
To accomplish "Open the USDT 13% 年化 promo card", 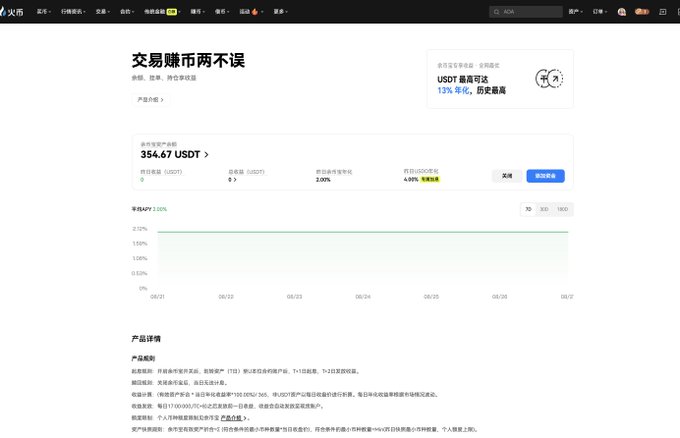I will [x=500, y=79].
